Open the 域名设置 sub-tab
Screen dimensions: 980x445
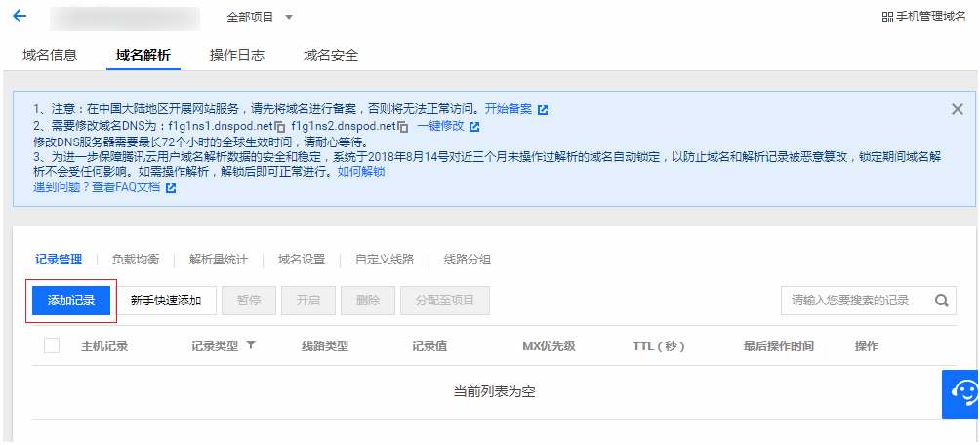pyautogui.click(x=302, y=260)
